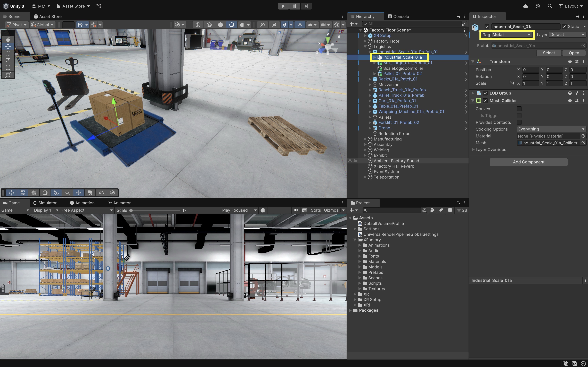The image size is (588, 367).
Task: Expand the Manufacturing hierarchy item
Action: coord(365,139)
